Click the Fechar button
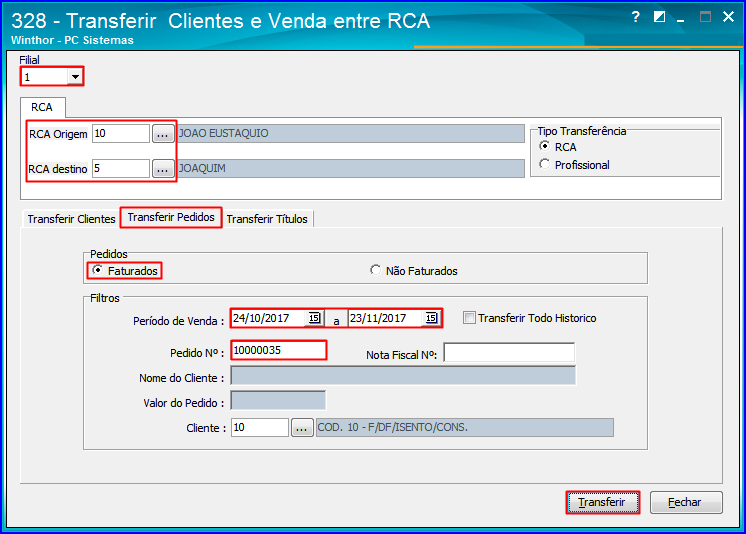Screen dimensions: 746x534 [685, 502]
